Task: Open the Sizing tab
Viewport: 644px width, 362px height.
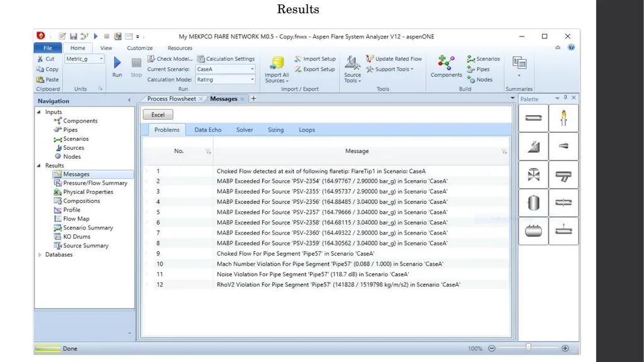Action: coord(275,130)
